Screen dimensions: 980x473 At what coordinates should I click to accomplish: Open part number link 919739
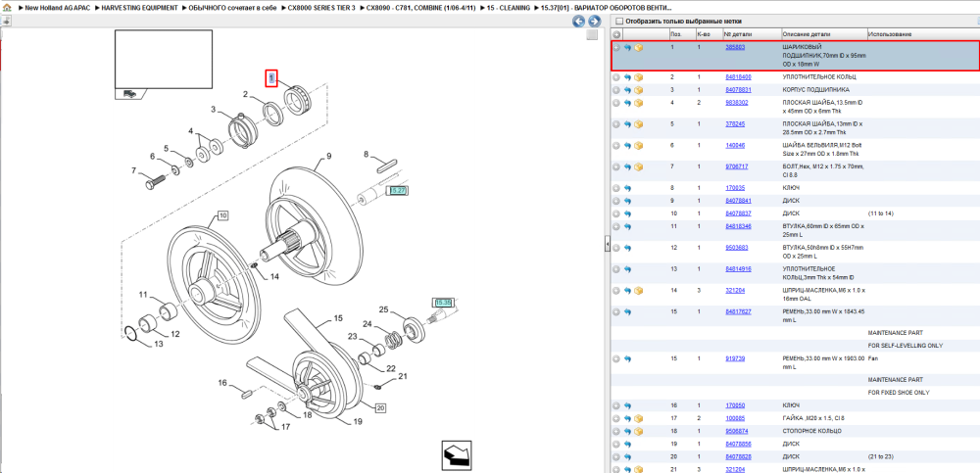(x=734, y=358)
